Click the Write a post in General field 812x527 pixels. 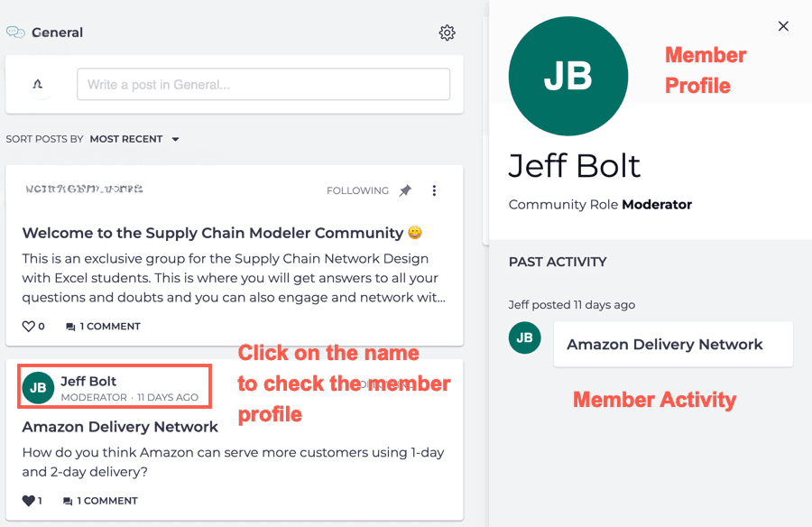(263, 84)
